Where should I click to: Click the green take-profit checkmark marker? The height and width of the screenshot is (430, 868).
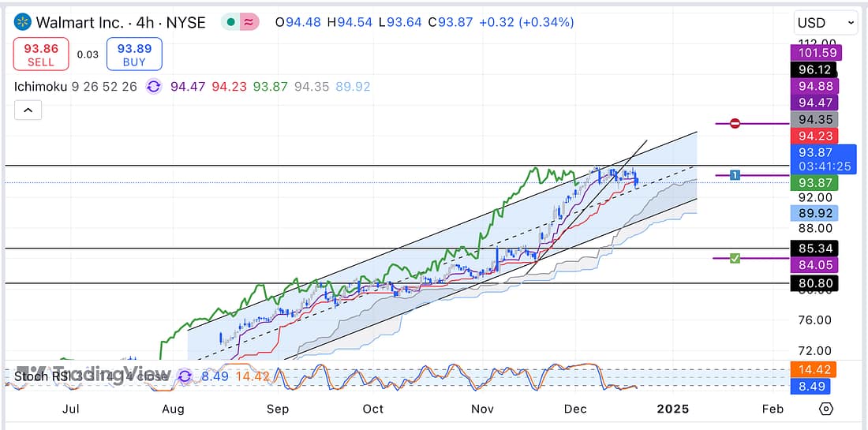tap(735, 258)
